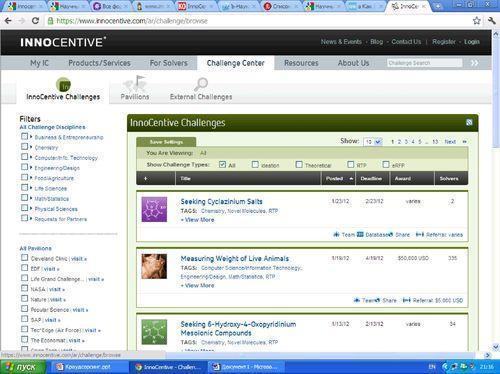Click Share icon for Cyclazinium Salts

click(x=390, y=234)
